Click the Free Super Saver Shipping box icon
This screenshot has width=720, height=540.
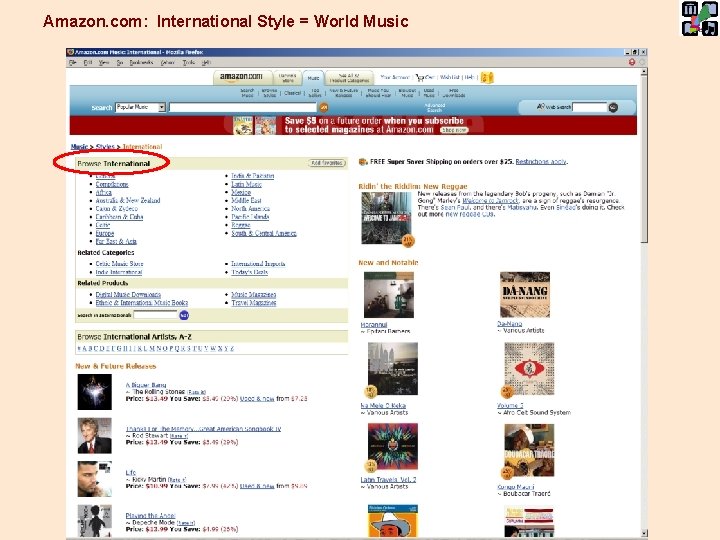(x=363, y=162)
